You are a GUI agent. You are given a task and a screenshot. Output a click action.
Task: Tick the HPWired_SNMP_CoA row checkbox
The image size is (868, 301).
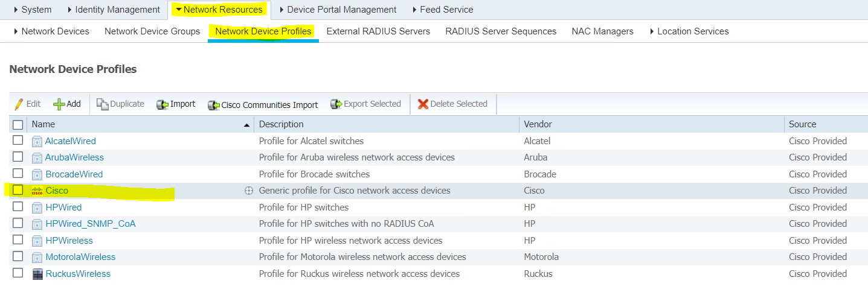(18, 223)
